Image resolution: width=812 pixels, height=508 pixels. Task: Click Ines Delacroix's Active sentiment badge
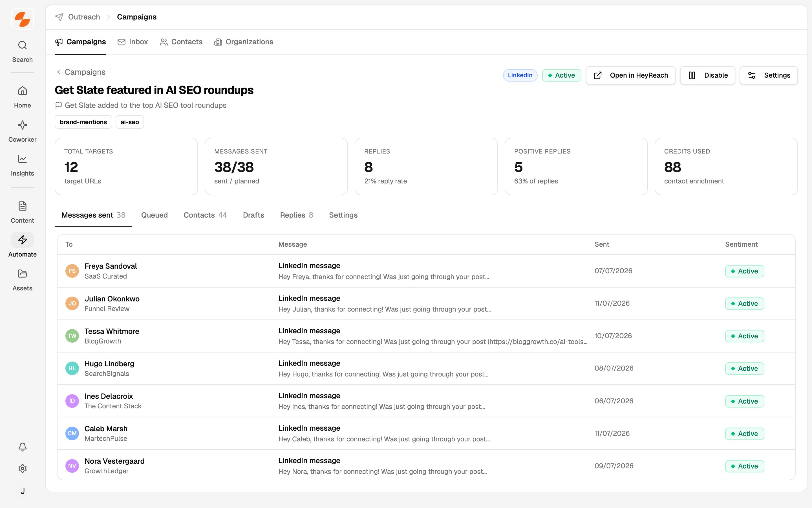tap(745, 401)
